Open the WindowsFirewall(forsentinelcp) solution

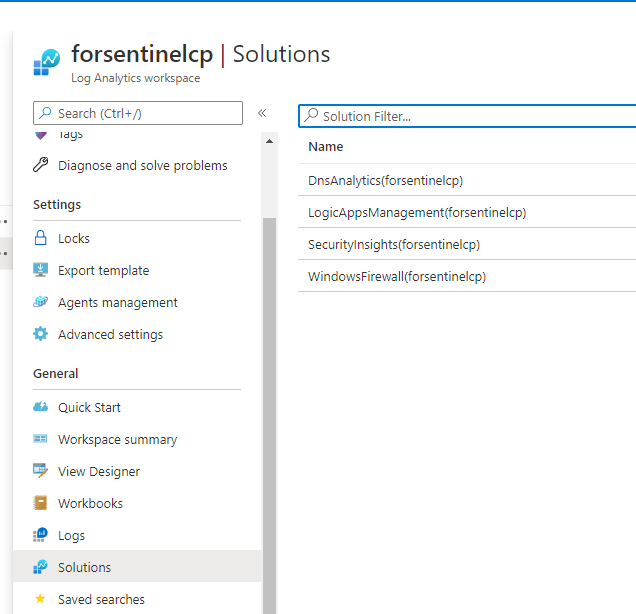pos(397,277)
